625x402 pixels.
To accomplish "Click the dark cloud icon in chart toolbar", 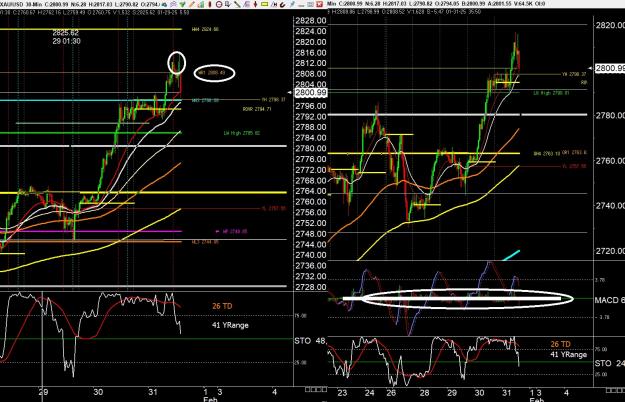I will point(164,4).
